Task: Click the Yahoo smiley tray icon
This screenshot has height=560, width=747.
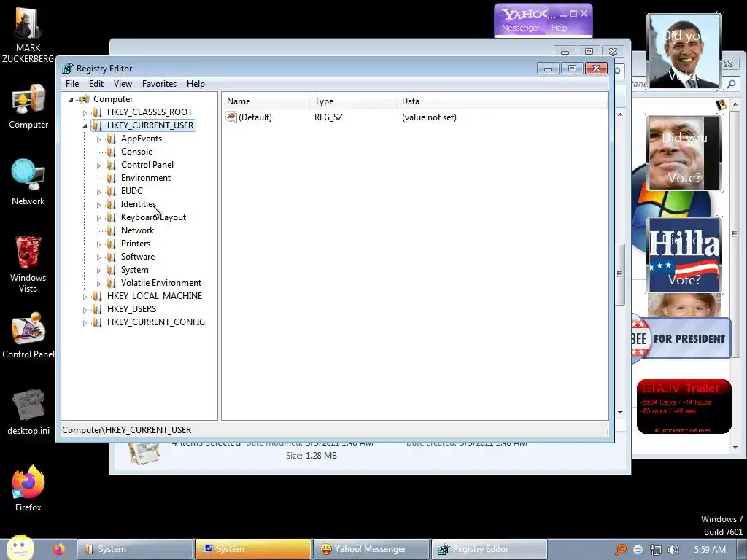Action: (x=638, y=550)
